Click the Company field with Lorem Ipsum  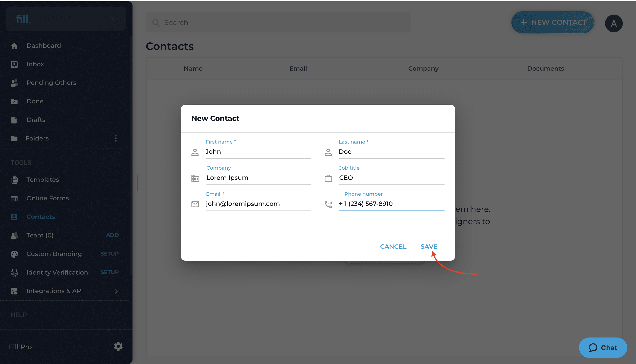click(x=259, y=178)
